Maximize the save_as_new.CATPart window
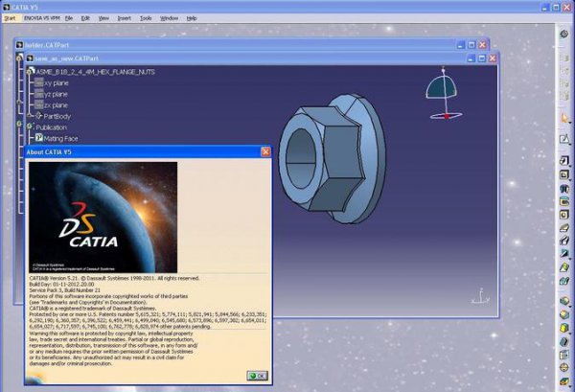The height and width of the screenshot is (392, 575). click(482, 58)
